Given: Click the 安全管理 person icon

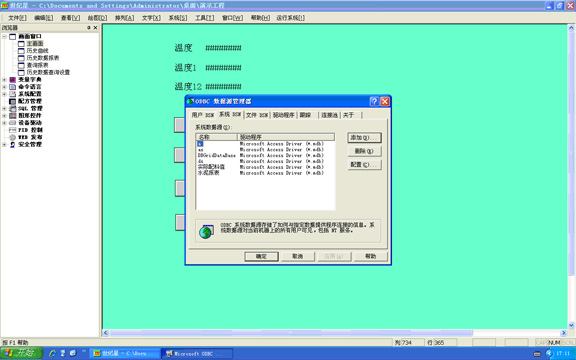Looking at the screenshot, I should (12, 144).
